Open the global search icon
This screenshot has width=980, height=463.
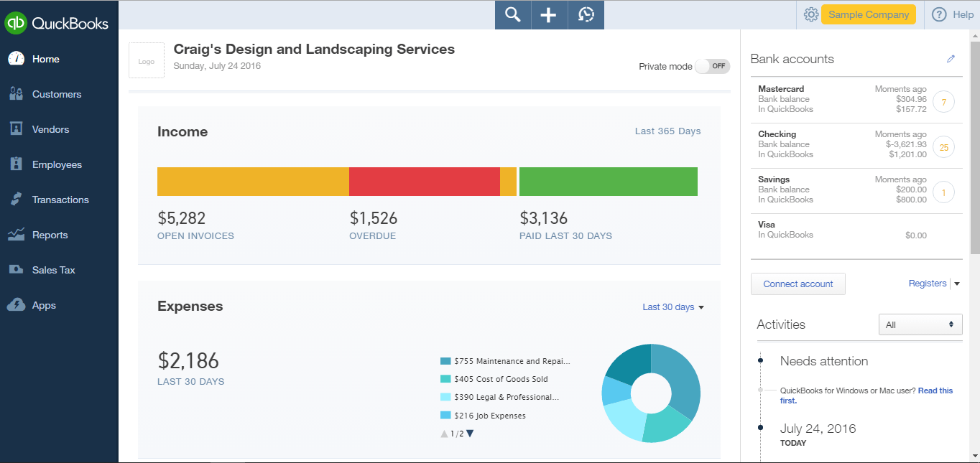pyautogui.click(x=512, y=14)
